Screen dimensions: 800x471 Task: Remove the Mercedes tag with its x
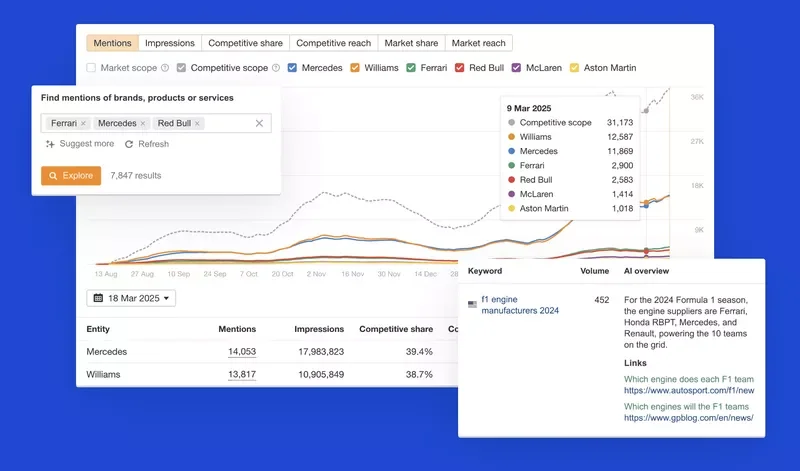tap(143, 123)
